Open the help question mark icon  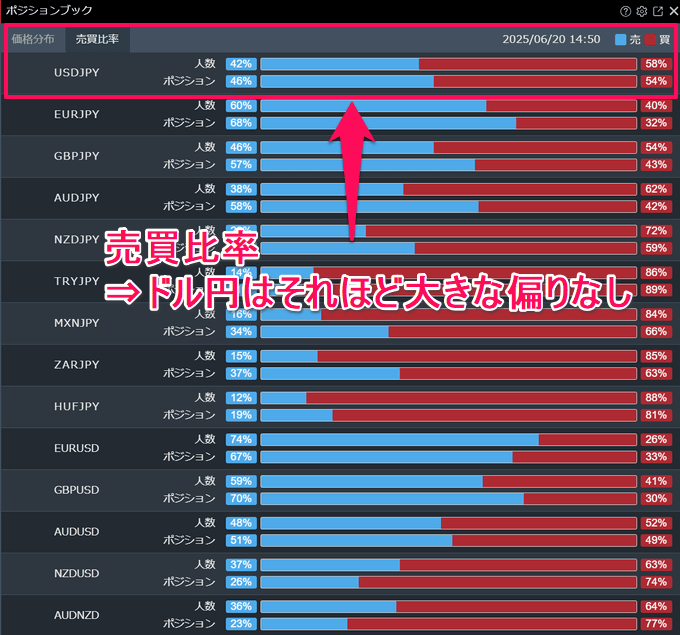(625, 11)
